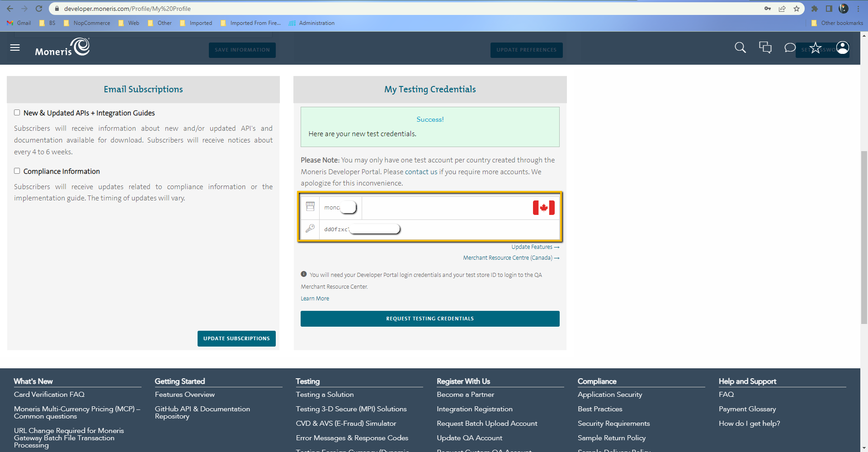The width and height of the screenshot is (868, 452).
Task: Open Update QA Account footer link
Action: tap(470, 438)
